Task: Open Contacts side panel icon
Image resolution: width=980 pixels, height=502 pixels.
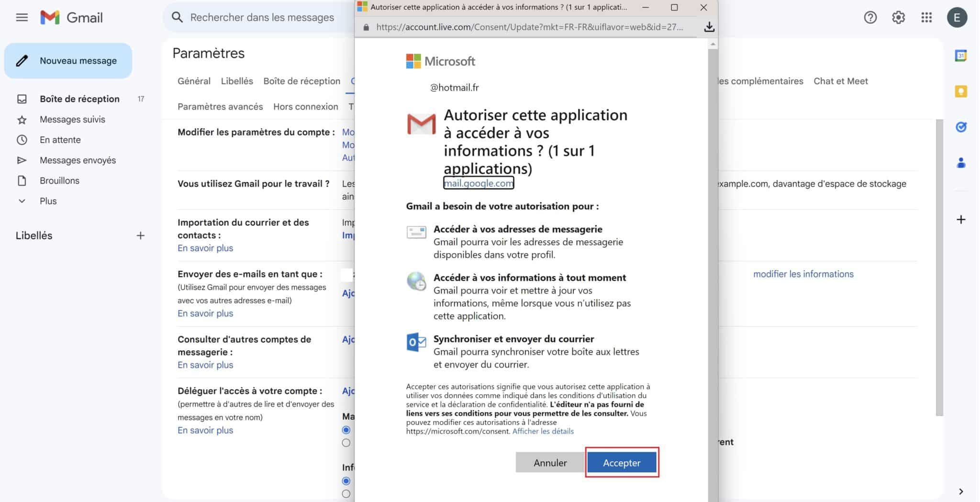Action: [x=961, y=163]
